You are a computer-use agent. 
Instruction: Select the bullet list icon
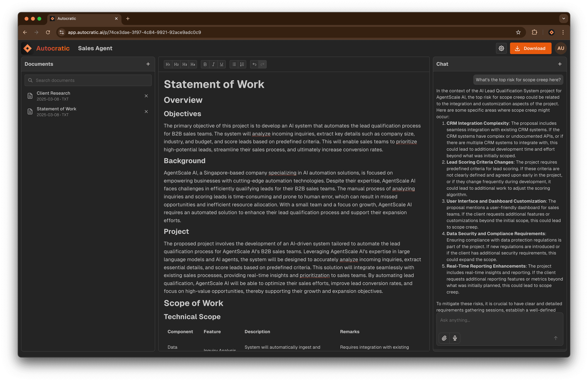(x=233, y=64)
